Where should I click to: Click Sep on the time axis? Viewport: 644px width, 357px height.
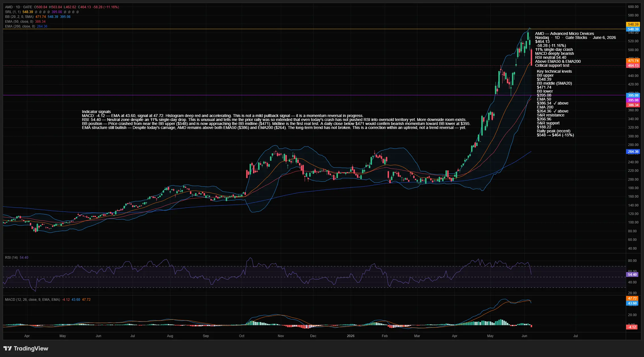pos(206,336)
